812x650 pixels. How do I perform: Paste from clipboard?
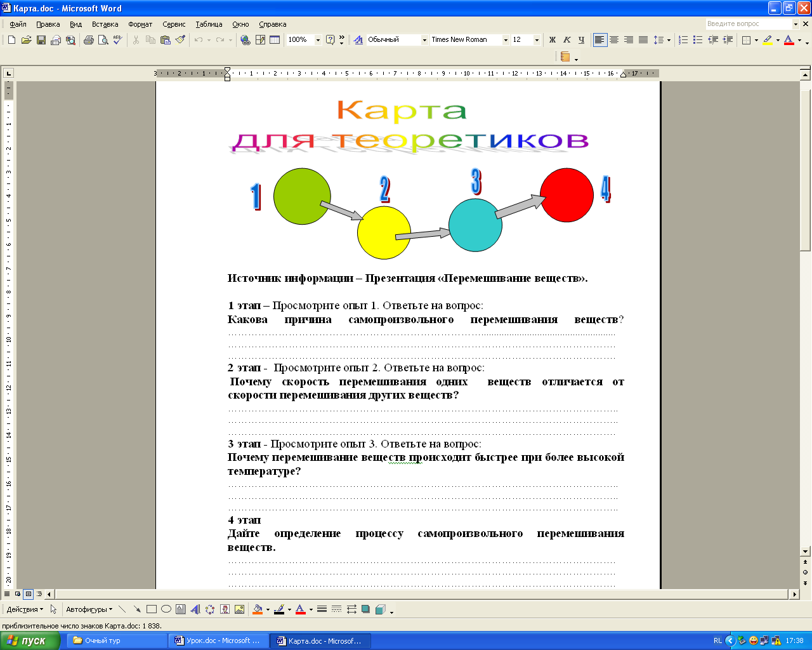pyautogui.click(x=166, y=40)
